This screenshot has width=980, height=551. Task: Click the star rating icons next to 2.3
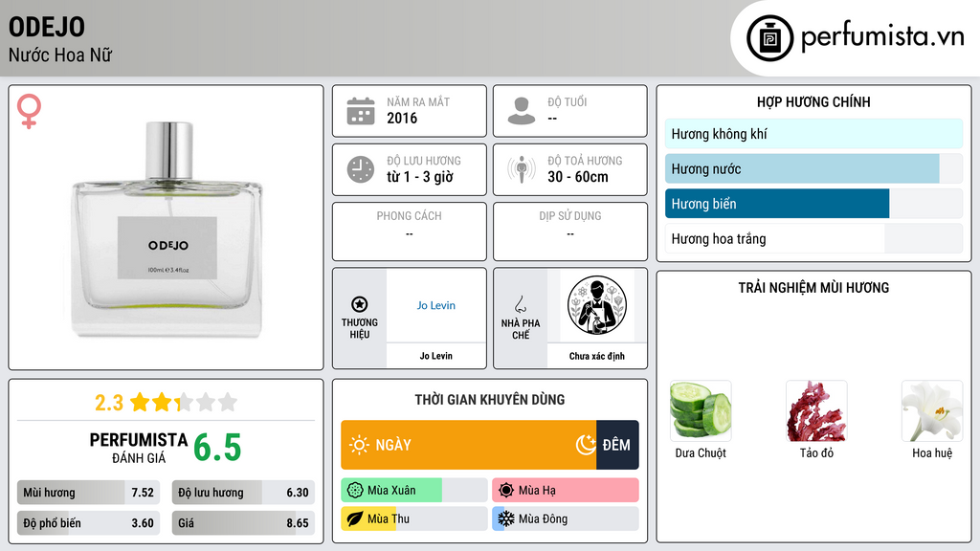184,402
